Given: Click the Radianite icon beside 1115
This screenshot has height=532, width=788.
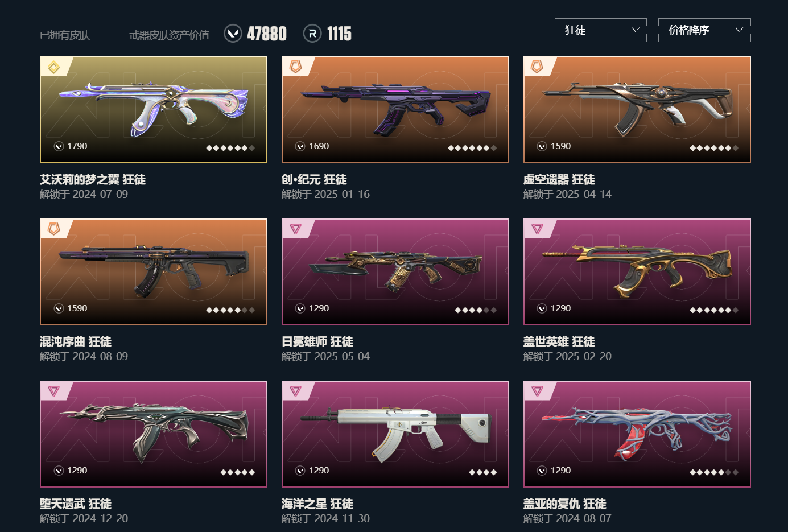Looking at the screenshot, I should tap(312, 34).
